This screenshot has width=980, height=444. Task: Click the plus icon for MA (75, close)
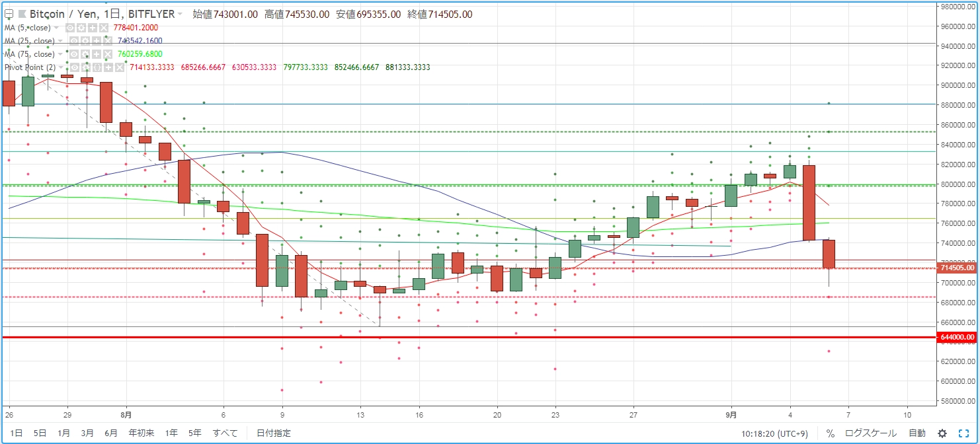(x=97, y=54)
